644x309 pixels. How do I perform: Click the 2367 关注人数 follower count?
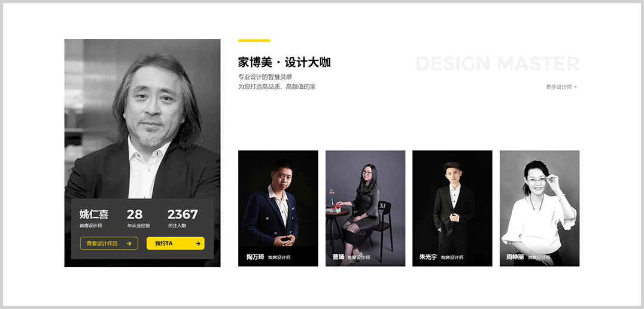[x=183, y=218]
